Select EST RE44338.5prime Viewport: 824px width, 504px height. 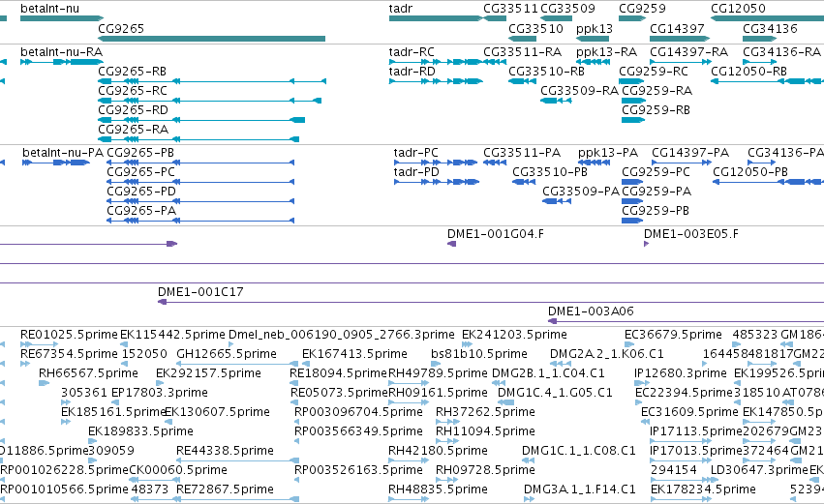click(238, 460)
